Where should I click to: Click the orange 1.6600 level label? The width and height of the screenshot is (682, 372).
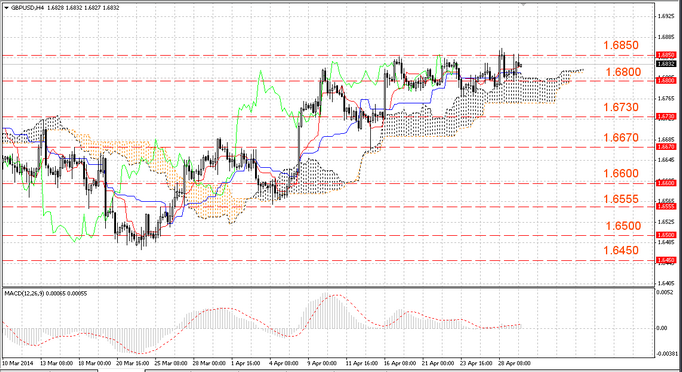click(621, 173)
